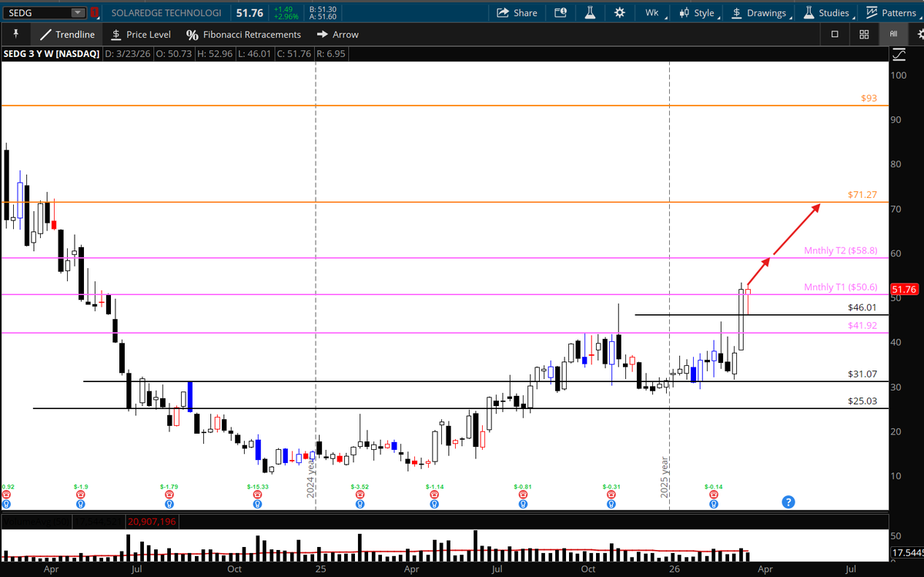Click blue conference icon under $-0.31

click(612, 504)
